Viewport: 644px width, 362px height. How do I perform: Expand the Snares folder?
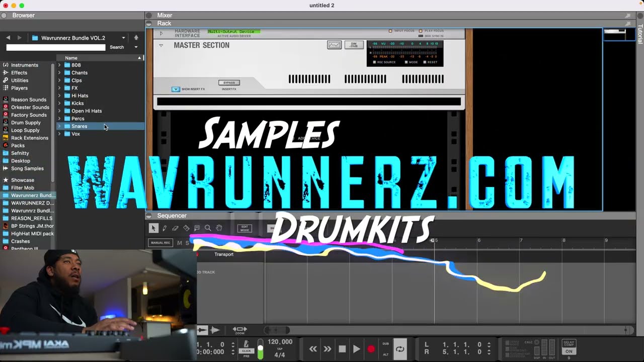click(x=59, y=126)
